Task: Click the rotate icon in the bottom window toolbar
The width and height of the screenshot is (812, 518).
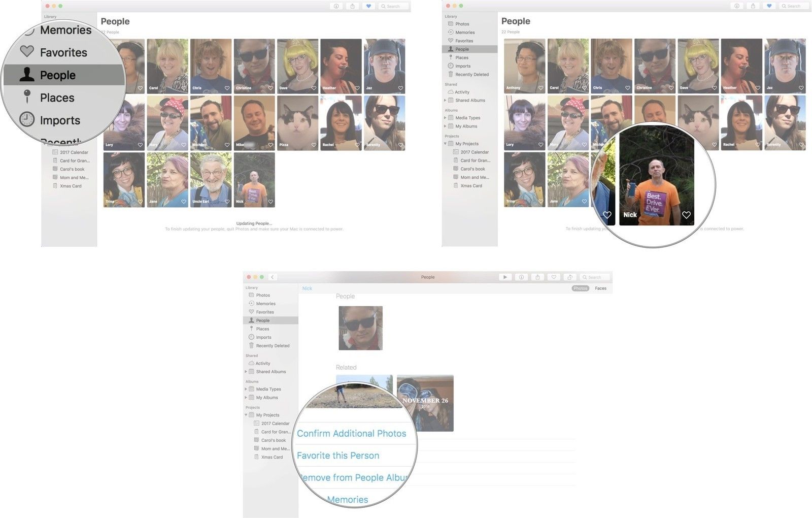Action: point(570,277)
